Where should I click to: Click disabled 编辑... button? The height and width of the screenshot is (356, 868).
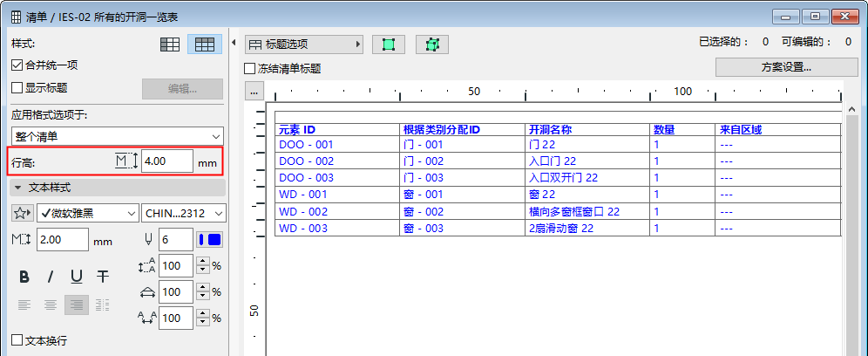(x=183, y=89)
